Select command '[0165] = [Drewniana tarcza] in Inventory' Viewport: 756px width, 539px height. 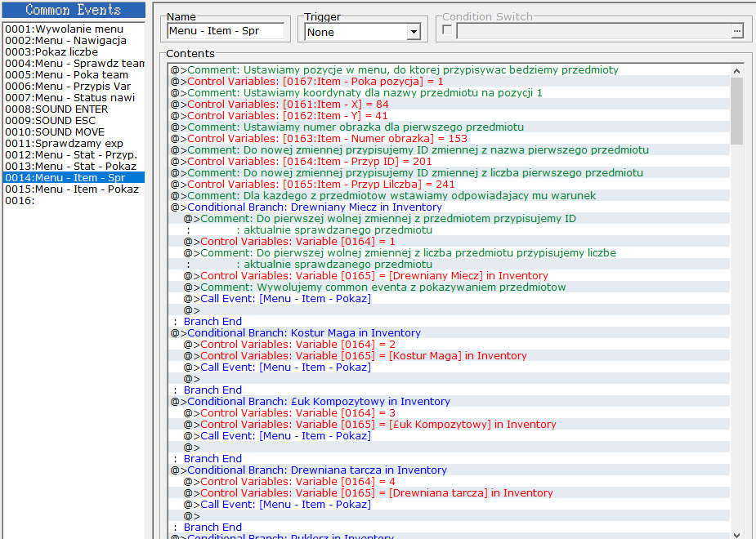[x=450, y=493]
